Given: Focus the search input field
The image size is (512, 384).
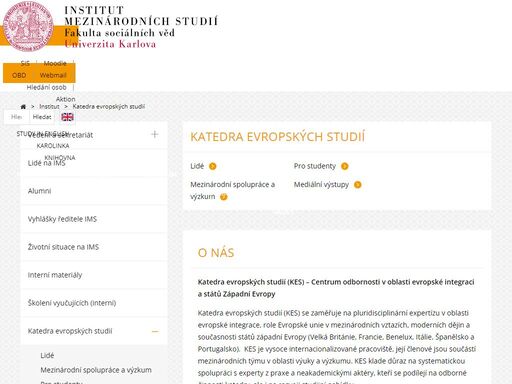Looking at the screenshot, I should pos(16,117).
